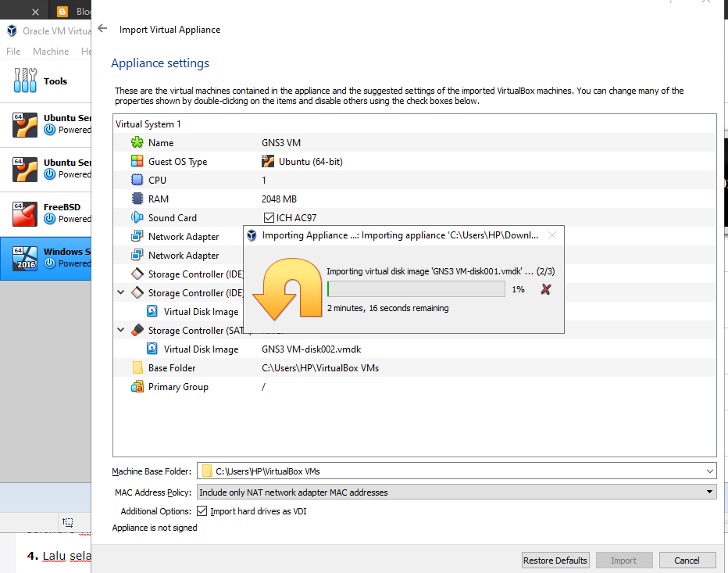Click the first Storage Controller (IDE) icon
Image resolution: width=728 pixels, height=573 pixels.
137,274
